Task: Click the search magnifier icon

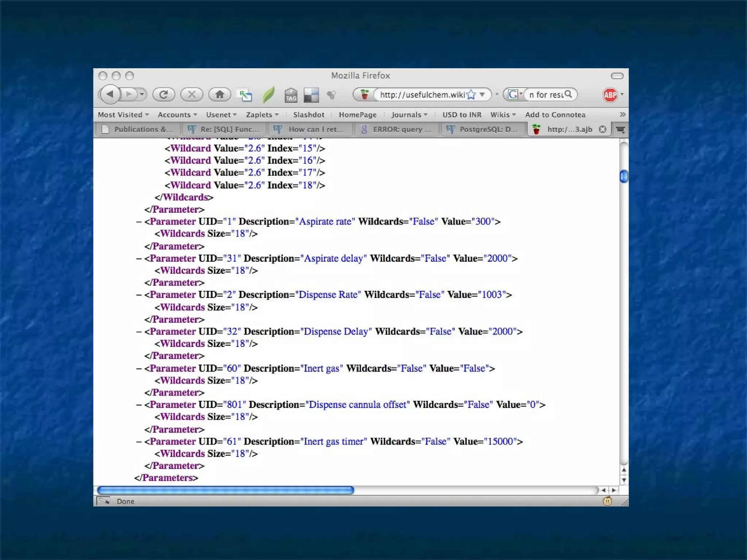Action: (568, 94)
